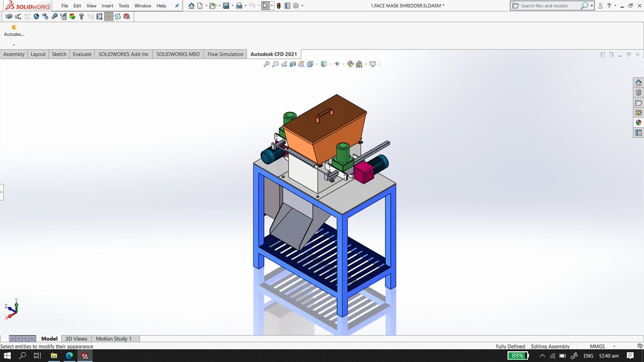Open the View Settings monitor dropdown

tap(373, 64)
